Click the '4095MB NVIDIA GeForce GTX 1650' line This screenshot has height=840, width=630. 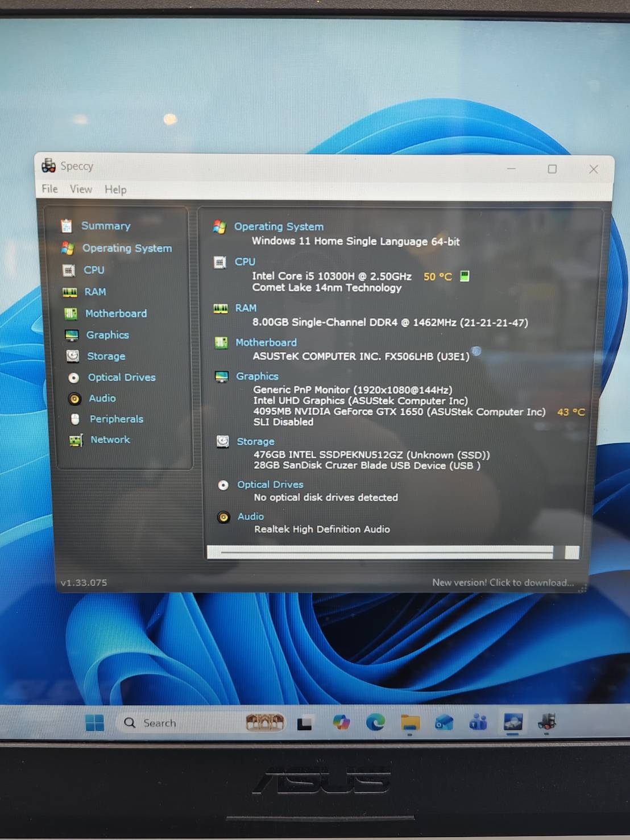click(x=399, y=412)
